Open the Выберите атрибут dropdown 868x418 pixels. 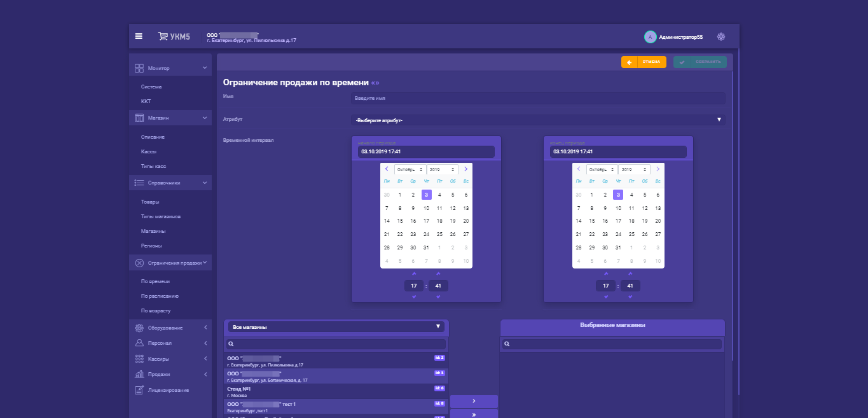click(538, 120)
